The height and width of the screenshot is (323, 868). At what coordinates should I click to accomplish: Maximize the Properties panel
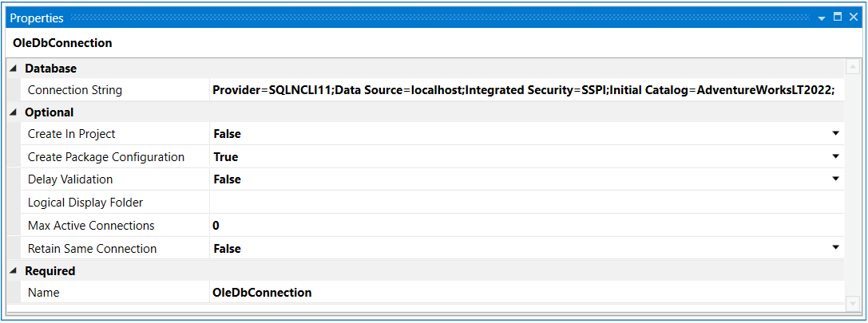(x=838, y=17)
